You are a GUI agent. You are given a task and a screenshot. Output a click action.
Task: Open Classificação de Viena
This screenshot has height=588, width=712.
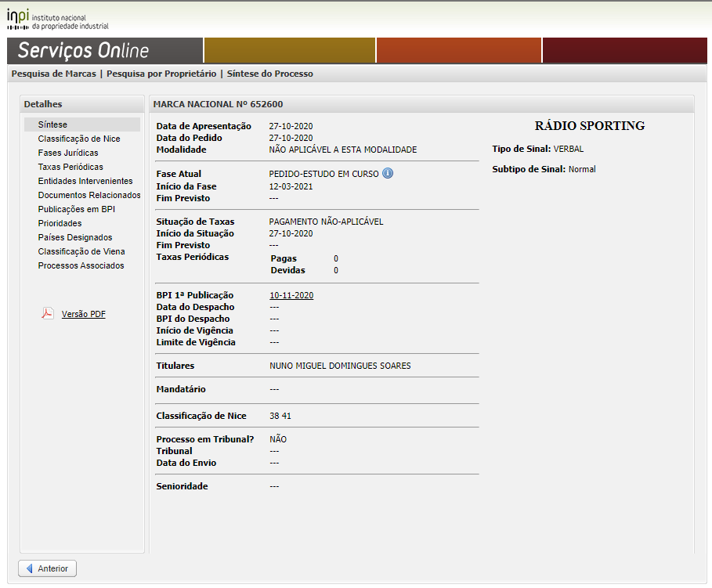[81, 251]
